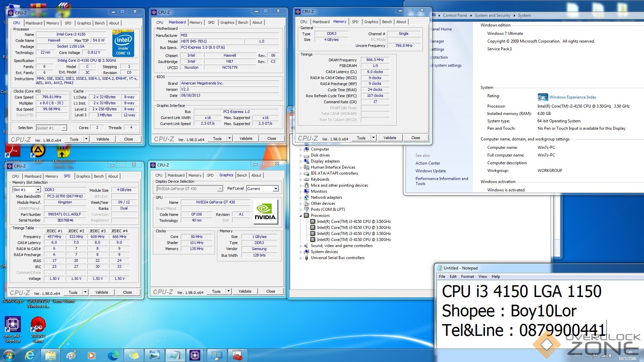Launch Paint from the taskbar
The height and width of the screenshot is (362, 644).
click(x=71, y=355)
